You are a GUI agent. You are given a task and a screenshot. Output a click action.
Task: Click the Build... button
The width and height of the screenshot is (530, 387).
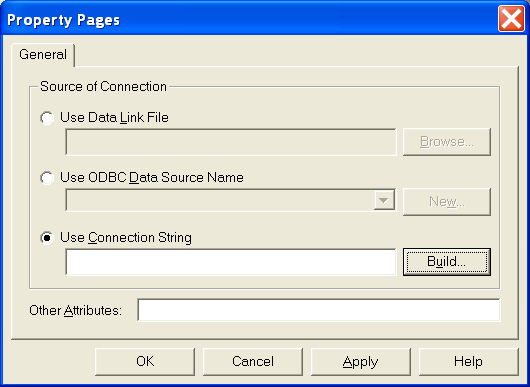pos(447,262)
